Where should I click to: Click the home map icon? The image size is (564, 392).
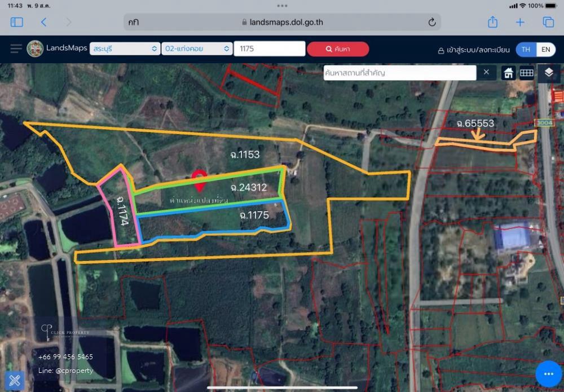(x=508, y=73)
